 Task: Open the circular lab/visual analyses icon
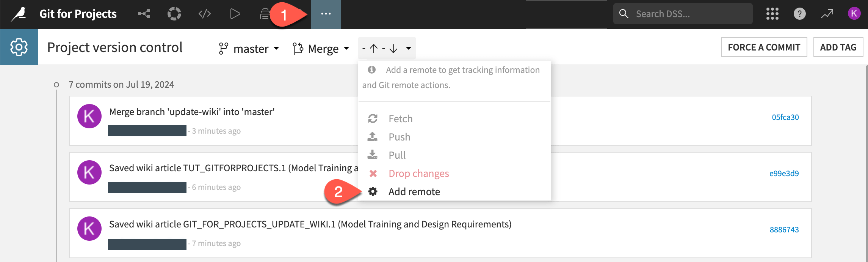click(174, 14)
